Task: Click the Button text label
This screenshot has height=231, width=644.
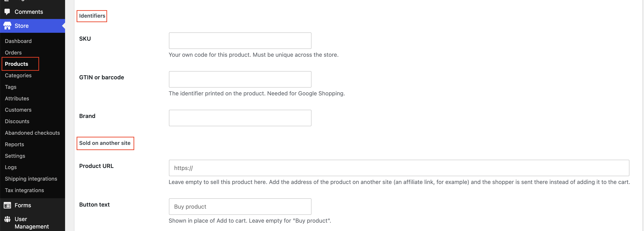Action: coord(94,205)
